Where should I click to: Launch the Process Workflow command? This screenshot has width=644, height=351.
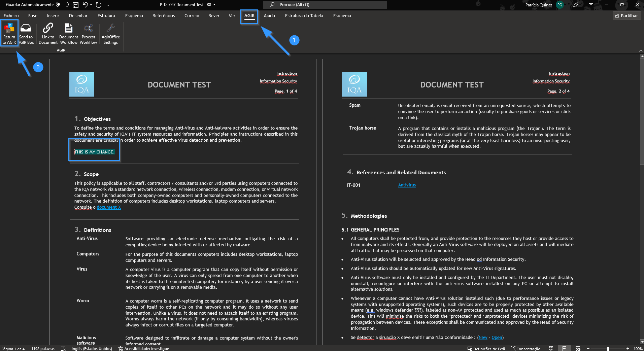coord(88,33)
